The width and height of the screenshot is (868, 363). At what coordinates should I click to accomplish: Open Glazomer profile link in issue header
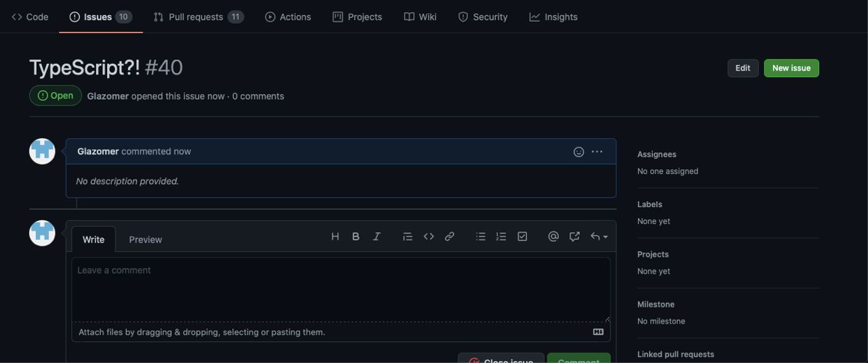click(108, 96)
